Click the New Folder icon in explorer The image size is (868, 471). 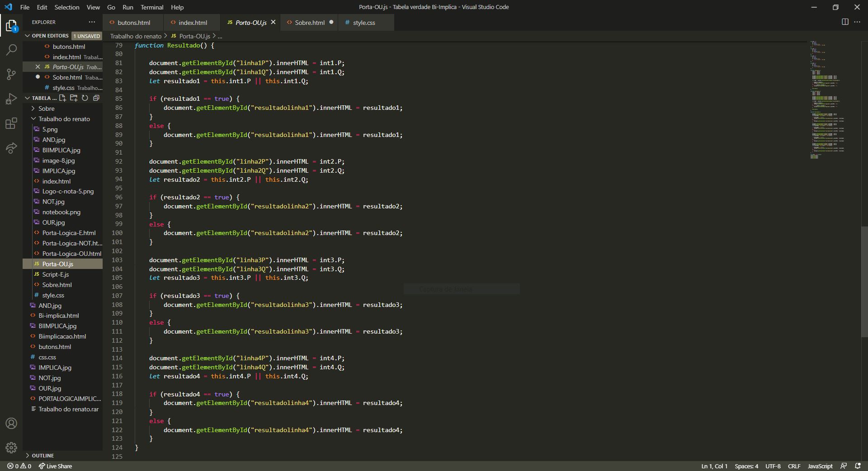[x=74, y=98]
